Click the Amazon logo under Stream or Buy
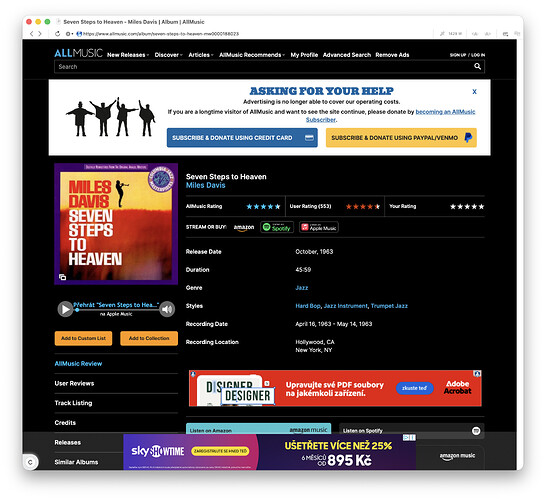Image resolution: width=546 pixels, height=500 pixels. pos(244,227)
